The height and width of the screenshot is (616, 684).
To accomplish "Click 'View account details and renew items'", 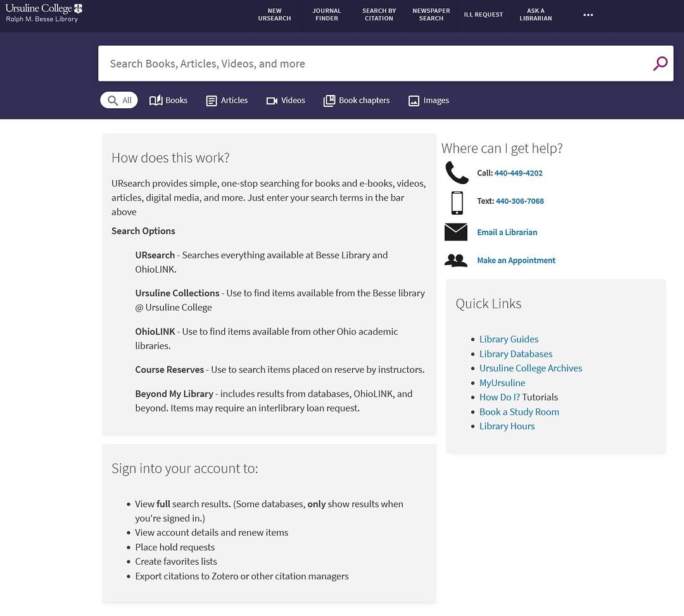I will [x=212, y=532].
